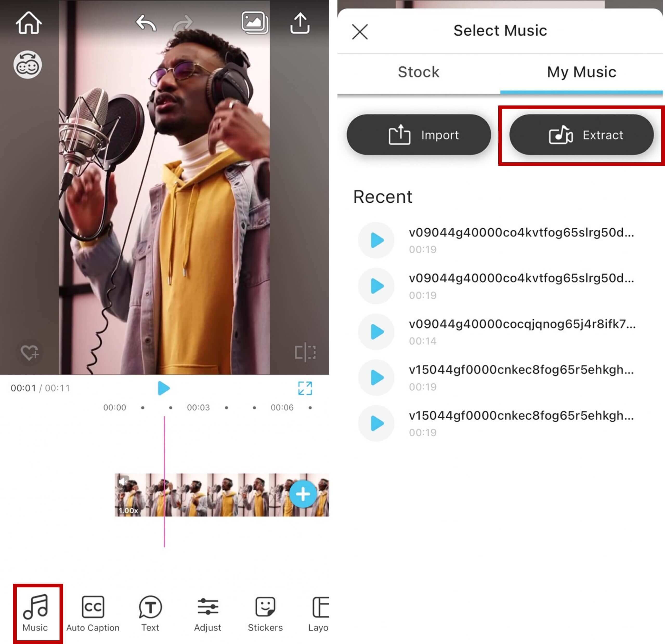This screenshot has height=644, width=665.
Task: Open the face effects tool
Action: (x=29, y=64)
